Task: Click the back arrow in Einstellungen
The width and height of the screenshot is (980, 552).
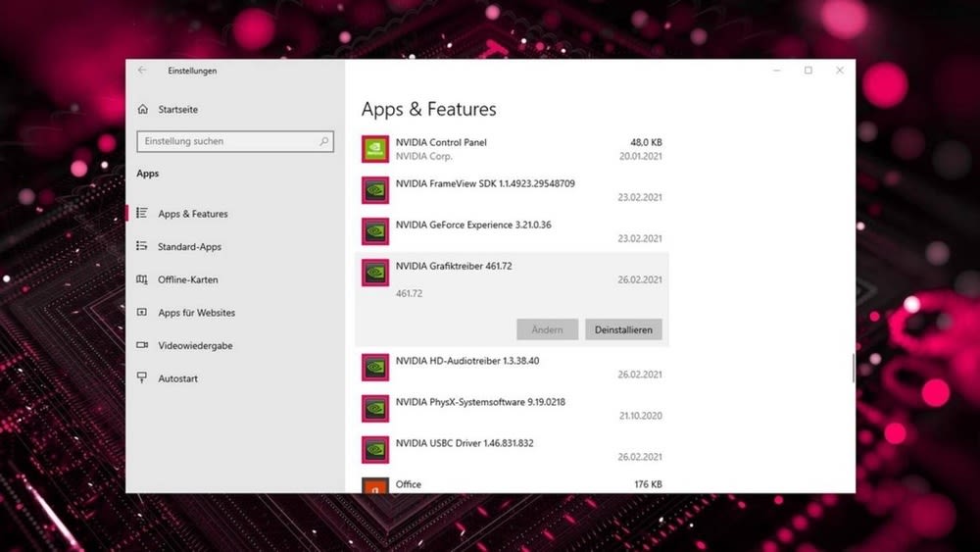Action: coord(143,71)
